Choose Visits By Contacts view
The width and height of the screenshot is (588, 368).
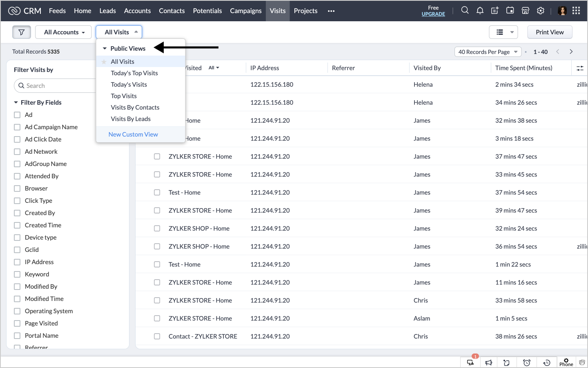pyautogui.click(x=135, y=108)
